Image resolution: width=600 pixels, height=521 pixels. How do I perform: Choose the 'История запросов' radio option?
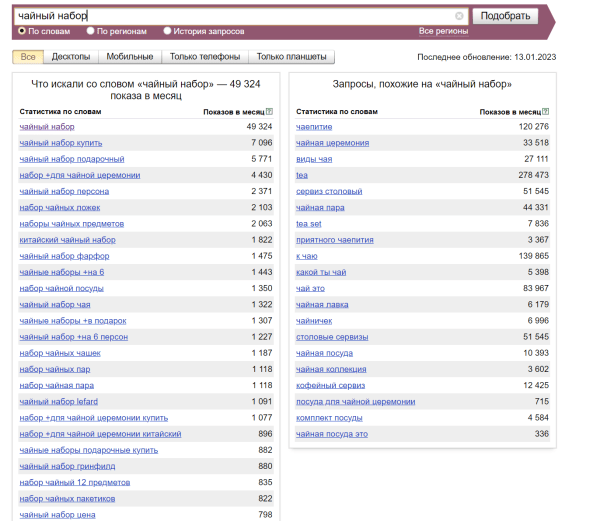167,31
